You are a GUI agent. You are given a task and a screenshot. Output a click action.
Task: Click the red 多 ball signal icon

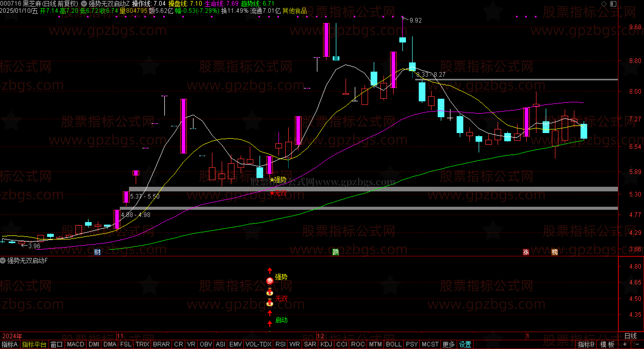click(x=270, y=281)
